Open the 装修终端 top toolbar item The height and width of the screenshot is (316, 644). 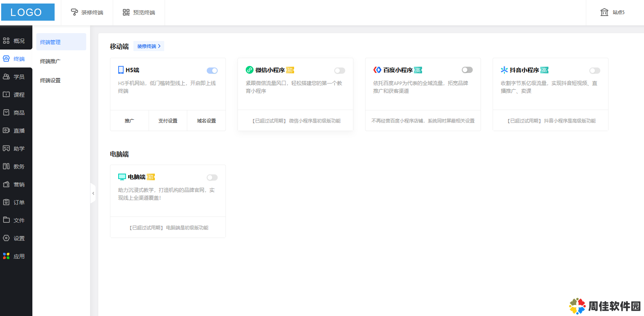(87, 12)
